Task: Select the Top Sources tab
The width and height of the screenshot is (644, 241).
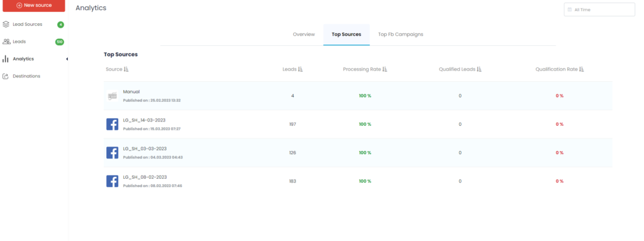Action: (x=347, y=35)
